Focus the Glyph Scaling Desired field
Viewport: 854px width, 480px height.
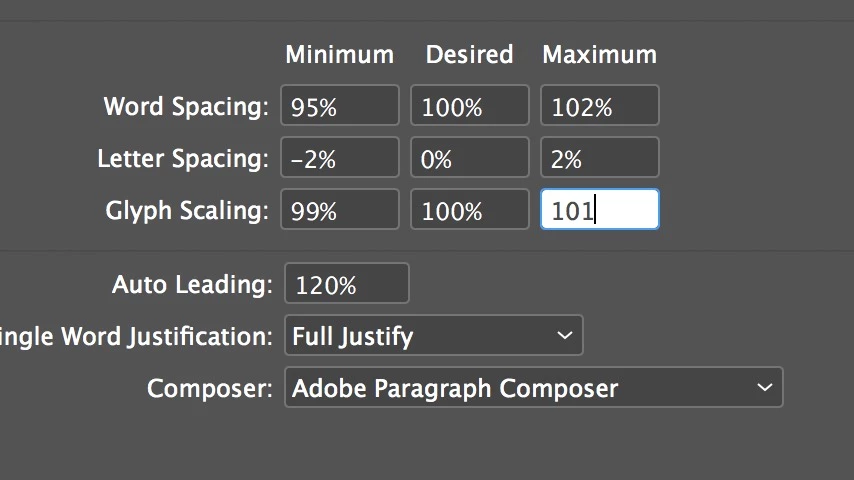[x=469, y=210]
